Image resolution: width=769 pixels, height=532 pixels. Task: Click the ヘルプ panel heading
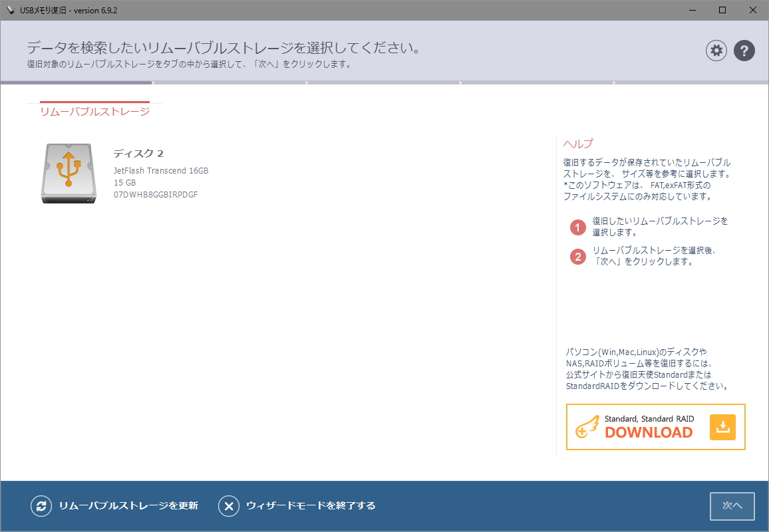click(576, 142)
